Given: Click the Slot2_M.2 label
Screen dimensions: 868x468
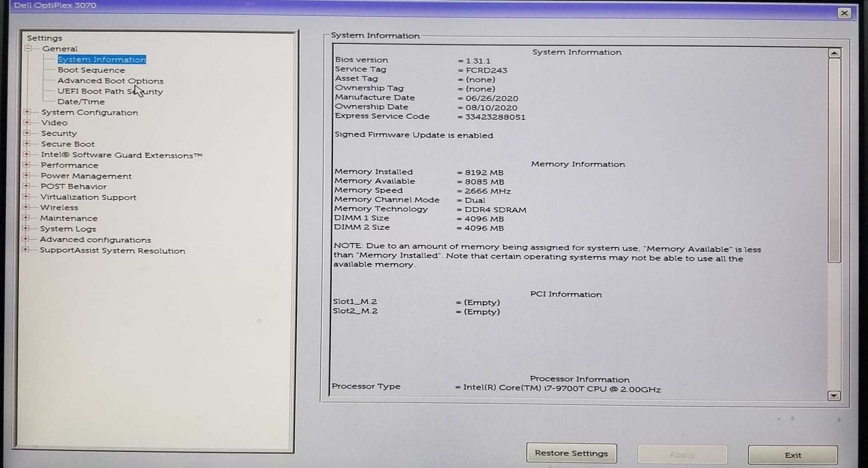Looking at the screenshot, I should pyautogui.click(x=355, y=312).
